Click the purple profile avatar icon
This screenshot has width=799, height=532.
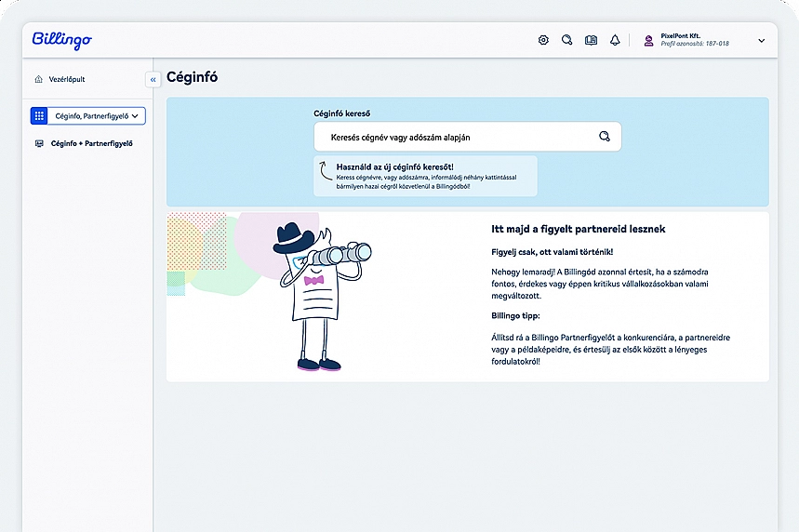(648, 41)
